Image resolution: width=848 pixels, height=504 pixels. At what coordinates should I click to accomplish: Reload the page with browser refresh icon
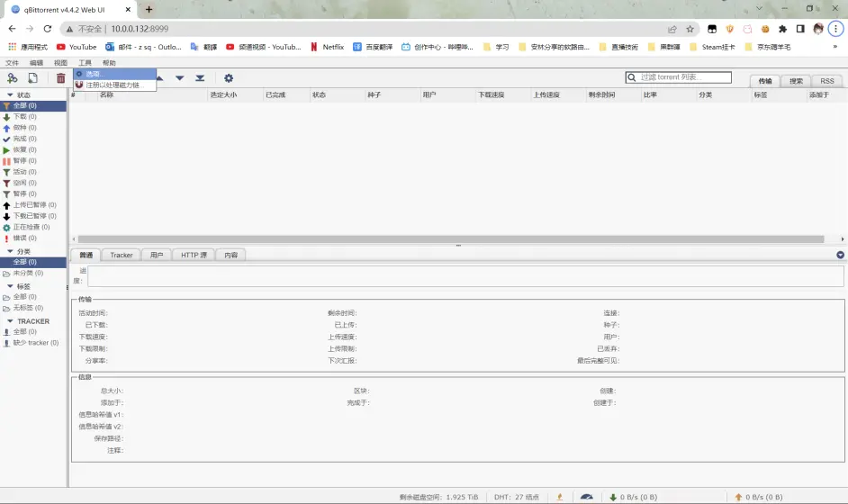pyautogui.click(x=48, y=29)
